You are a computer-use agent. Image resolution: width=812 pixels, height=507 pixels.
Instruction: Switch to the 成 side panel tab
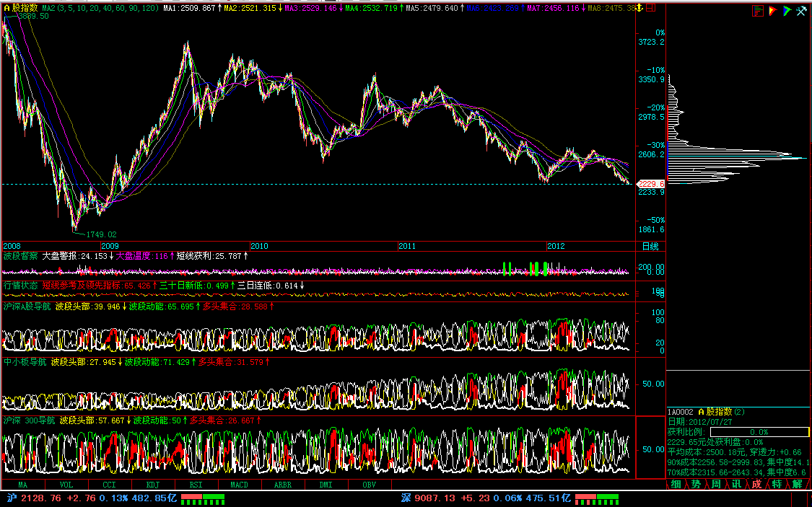756,484
